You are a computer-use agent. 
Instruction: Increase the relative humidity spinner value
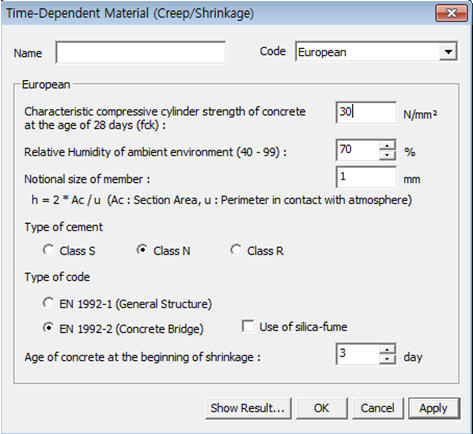coord(387,146)
